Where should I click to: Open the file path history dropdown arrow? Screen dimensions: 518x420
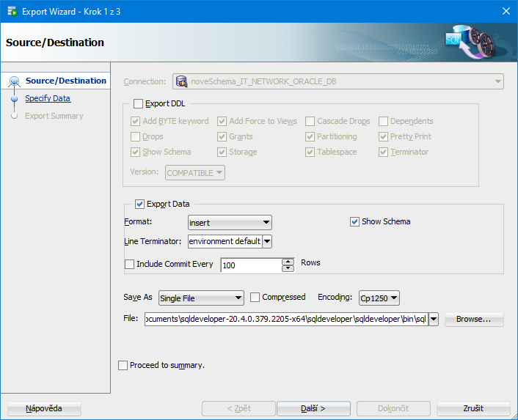coord(433,320)
